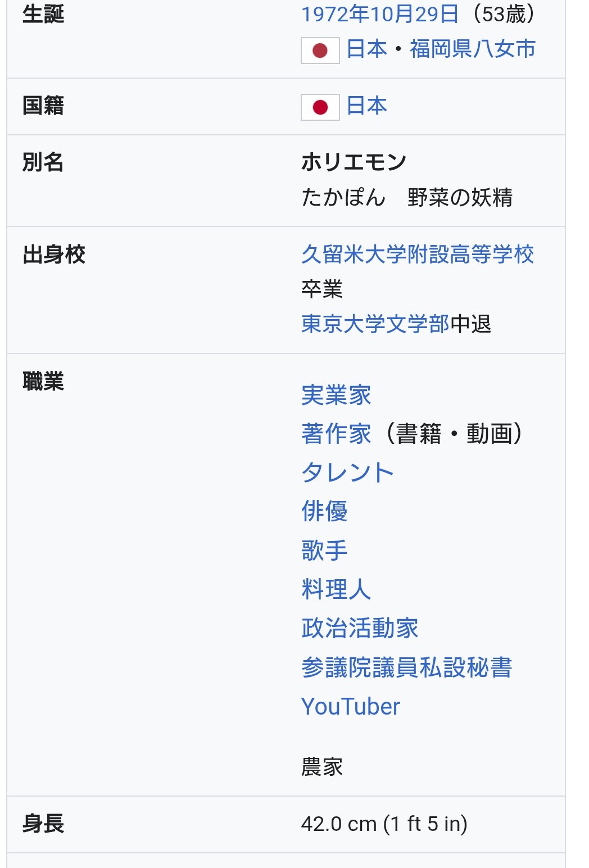Click the Japan flag icon in 国籍 row

pyautogui.click(x=320, y=107)
